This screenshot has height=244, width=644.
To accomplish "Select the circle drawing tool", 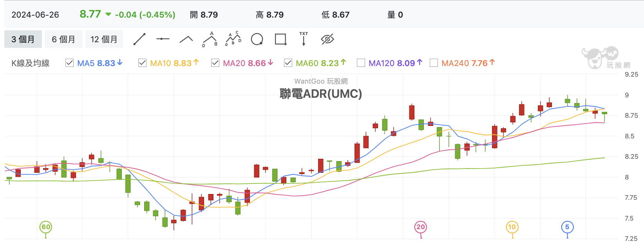I will [x=257, y=39].
